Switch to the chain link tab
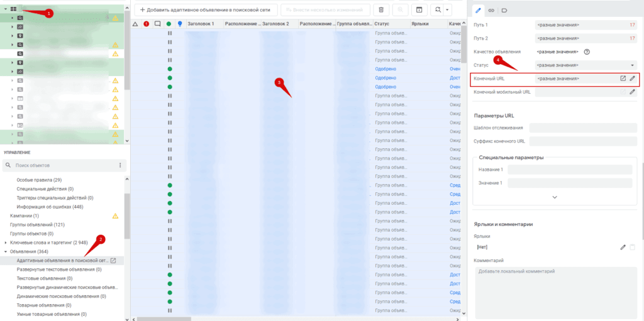Screen dimensions: 644x321 (491, 10)
